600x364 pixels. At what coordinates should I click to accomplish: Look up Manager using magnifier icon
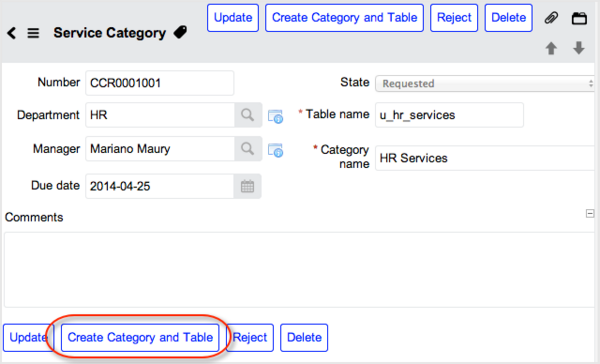pos(248,149)
